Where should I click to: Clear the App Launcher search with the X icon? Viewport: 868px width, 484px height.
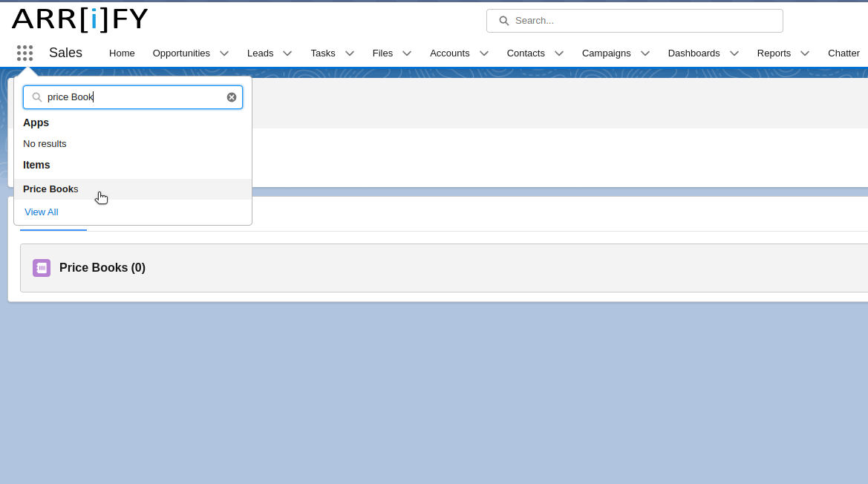tap(231, 97)
